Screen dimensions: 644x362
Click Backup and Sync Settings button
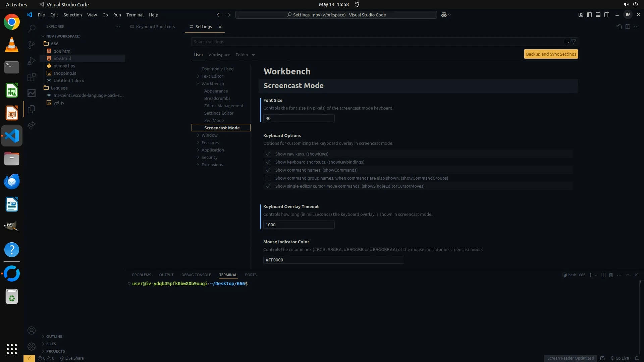pyautogui.click(x=551, y=54)
